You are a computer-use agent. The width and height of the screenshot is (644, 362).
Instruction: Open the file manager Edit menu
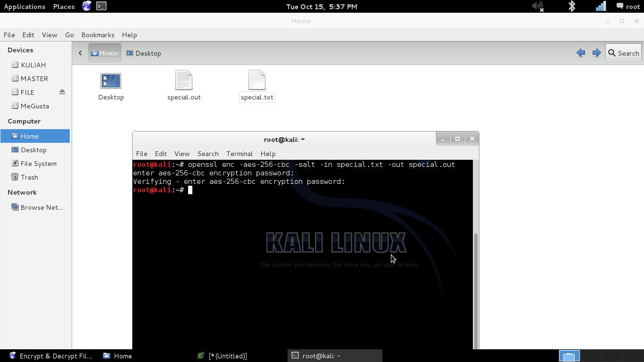28,35
